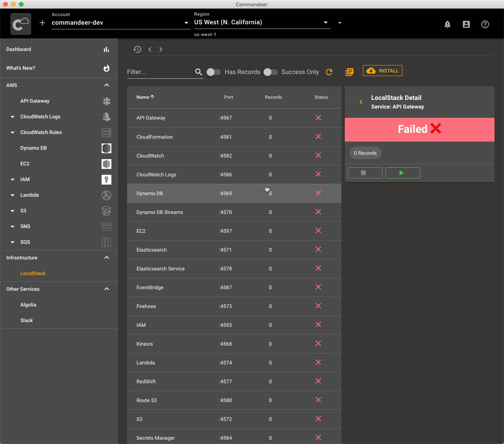Sort by Name column header
The height and width of the screenshot is (444, 504).
point(146,97)
